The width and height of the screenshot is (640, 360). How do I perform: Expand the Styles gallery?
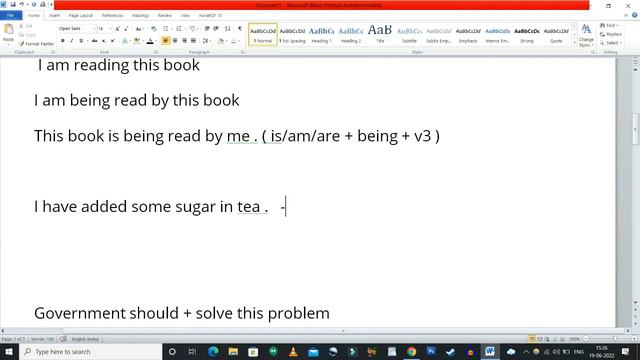[574, 42]
